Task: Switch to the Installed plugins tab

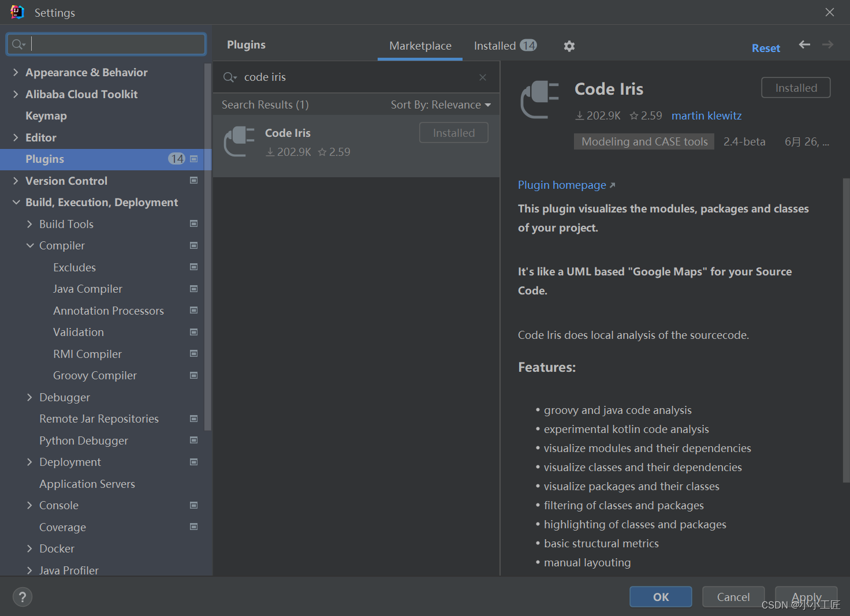Action: click(x=505, y=46)
